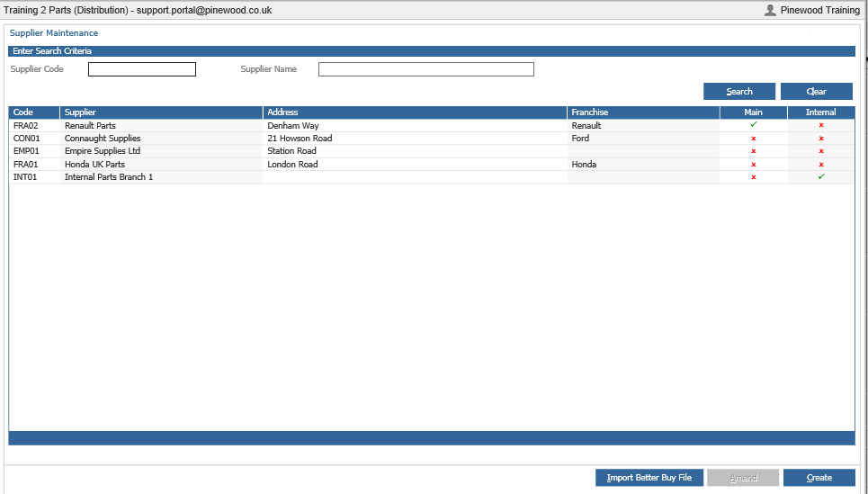Viewport: 868px width, 494px height.
Task: Sort by the Code column header
Action: [34, 112]
